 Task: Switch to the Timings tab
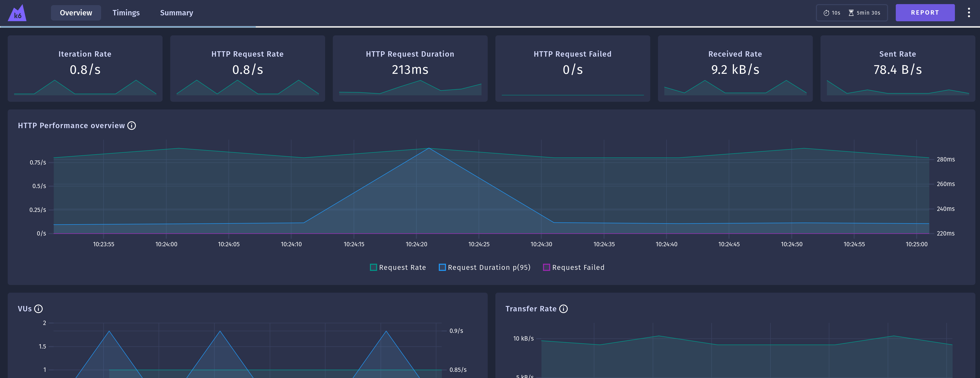(126, 13)
